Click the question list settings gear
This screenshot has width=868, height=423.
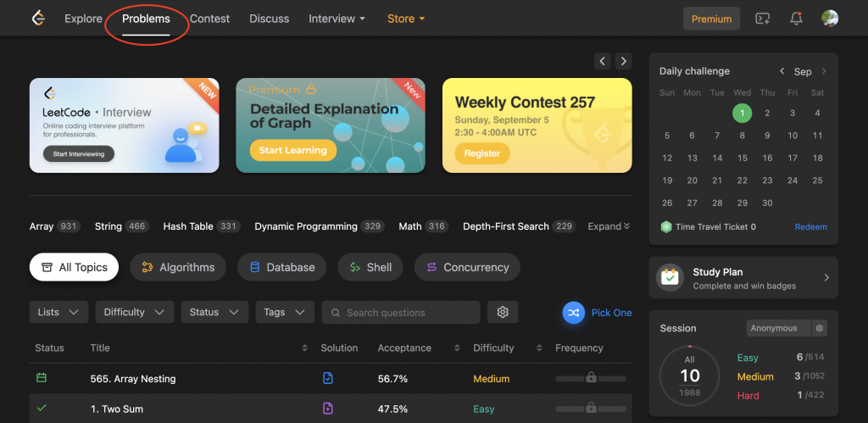pyautogui.click(x=503, y=312)
